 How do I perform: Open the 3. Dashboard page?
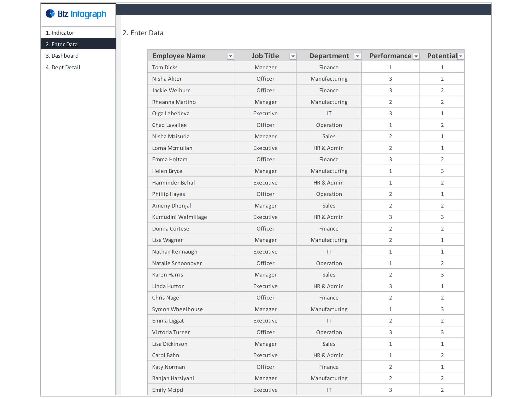[x=62, y=56]
